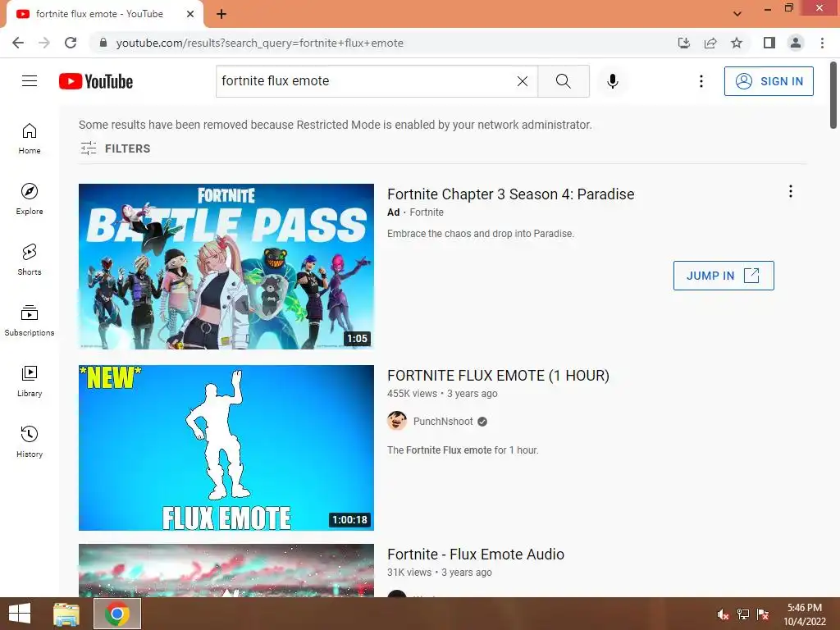
Task: Open YouTube settings three-dot menu beside Sign In
Action: [x=701, y=81]
